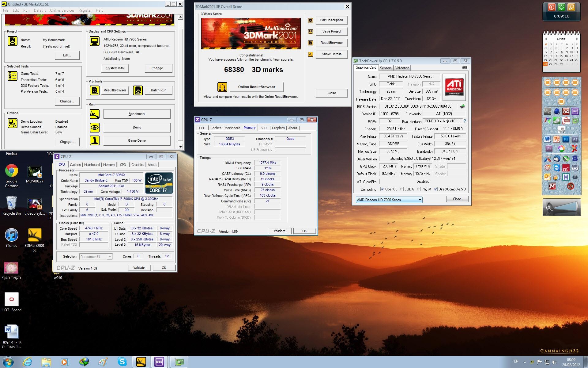Image resolution: width=588 pixels, height=368 pixels.
Task: Click the EN language indicator in taskbar
Action: [x=516, y=362]
